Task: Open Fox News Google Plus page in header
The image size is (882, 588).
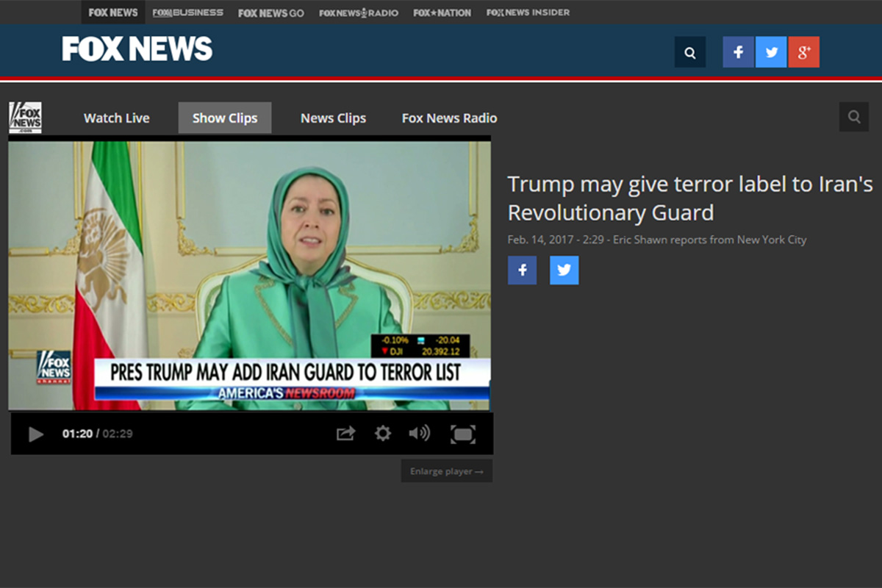Action: coord(804,52)
